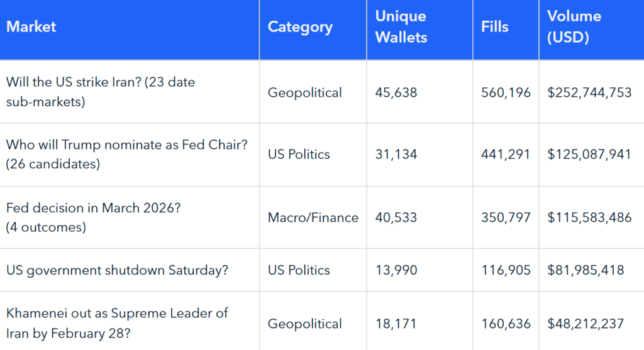Select the 40,533 unique wallets cell
The width and height of the screenshot is (644, 350).
pos(396,217)
